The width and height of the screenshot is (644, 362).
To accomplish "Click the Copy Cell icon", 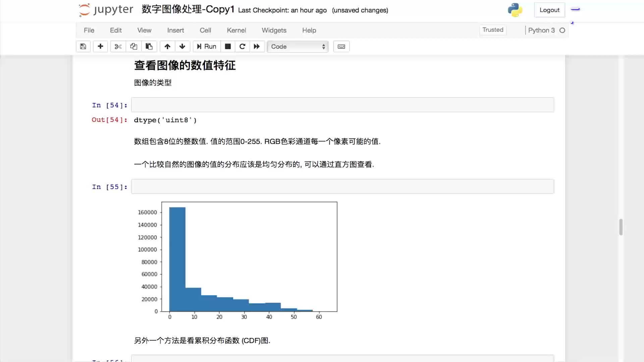I will (133, 46).
